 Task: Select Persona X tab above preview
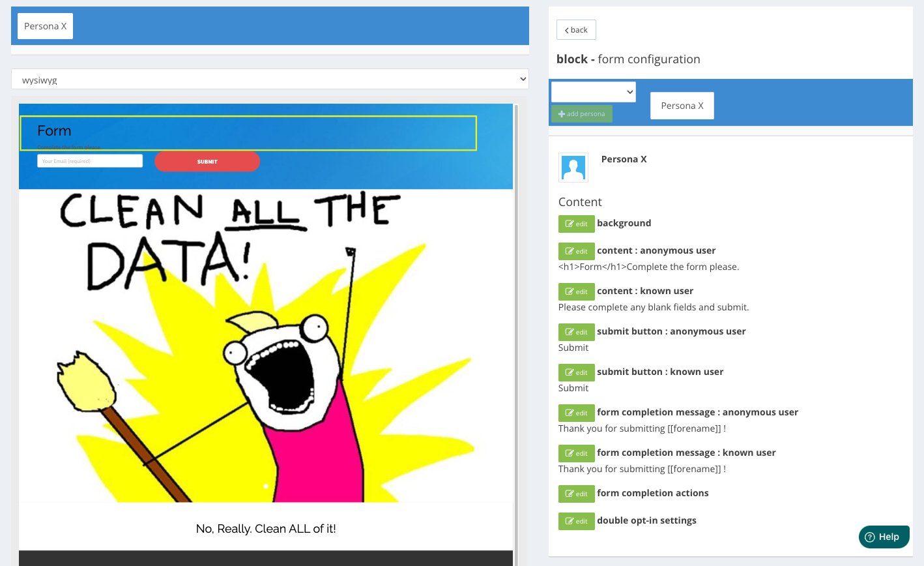click(x=45, y=26)
